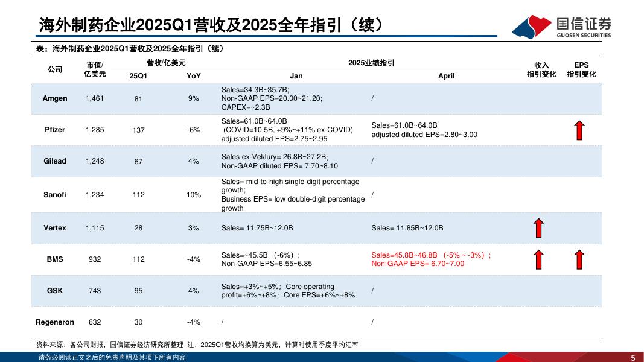The height and width of the screenshot is (362, 644).
Task: Select the 'Amgen' company cell
Action: [x=55, y=98]
